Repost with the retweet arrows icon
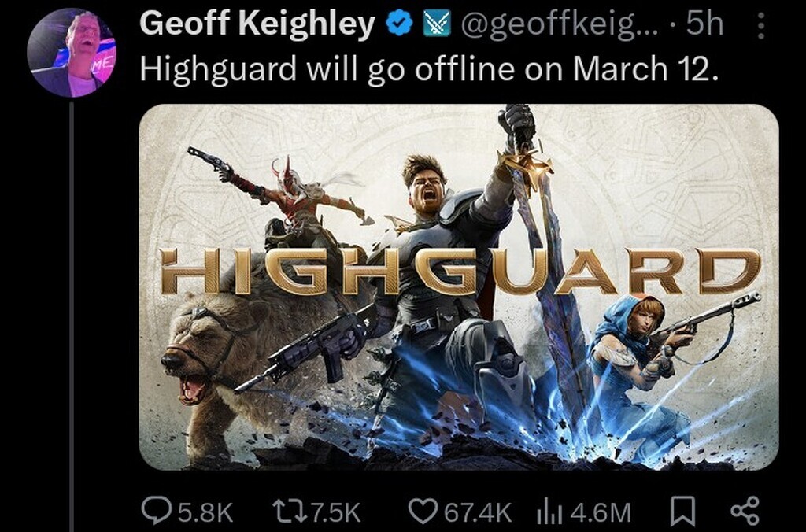The image size is (806, 532). [x=290, y=512]
